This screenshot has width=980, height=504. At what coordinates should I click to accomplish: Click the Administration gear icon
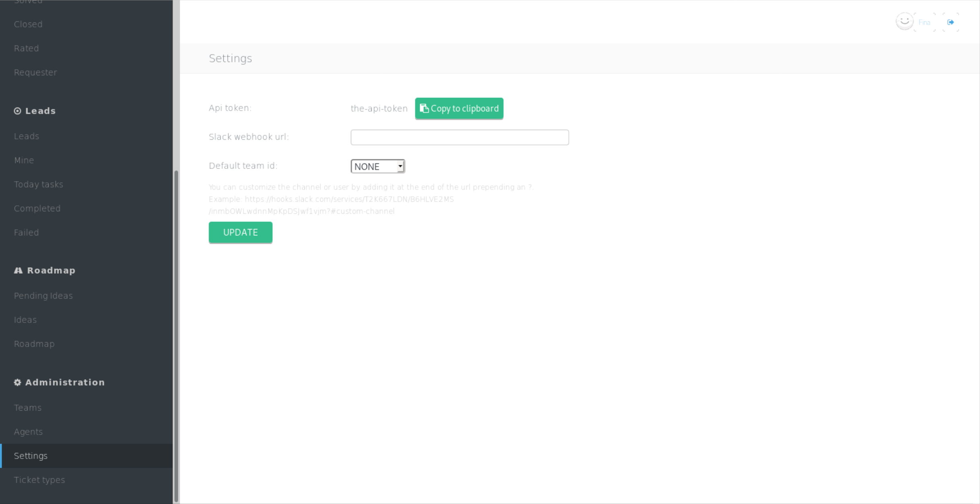coord(17,382)
